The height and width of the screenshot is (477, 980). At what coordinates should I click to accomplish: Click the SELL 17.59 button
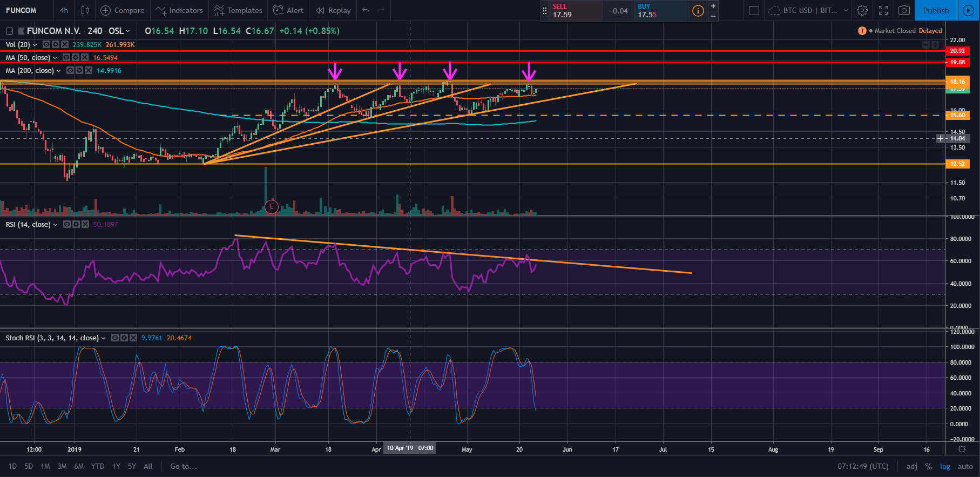click(x=576, y=11)
